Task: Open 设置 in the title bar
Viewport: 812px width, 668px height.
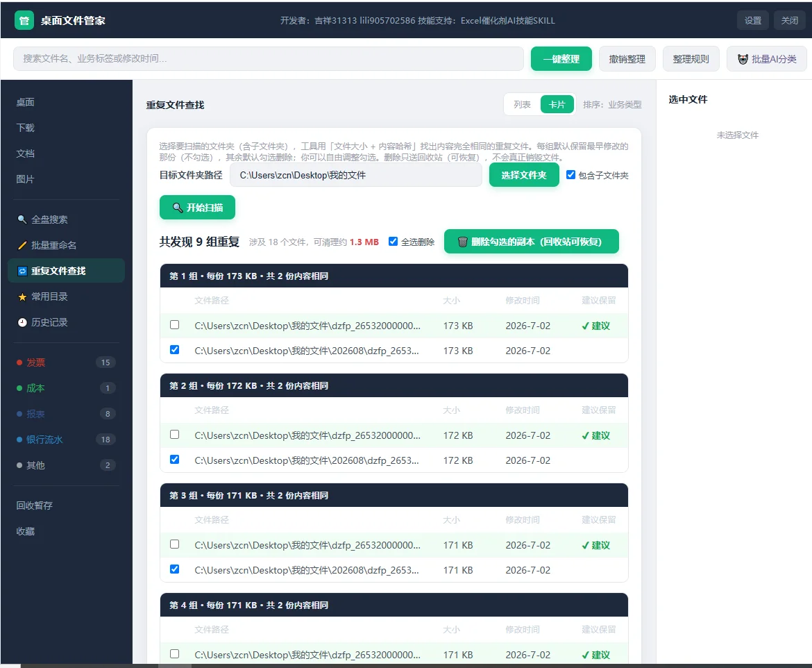Action: (753, 20)
